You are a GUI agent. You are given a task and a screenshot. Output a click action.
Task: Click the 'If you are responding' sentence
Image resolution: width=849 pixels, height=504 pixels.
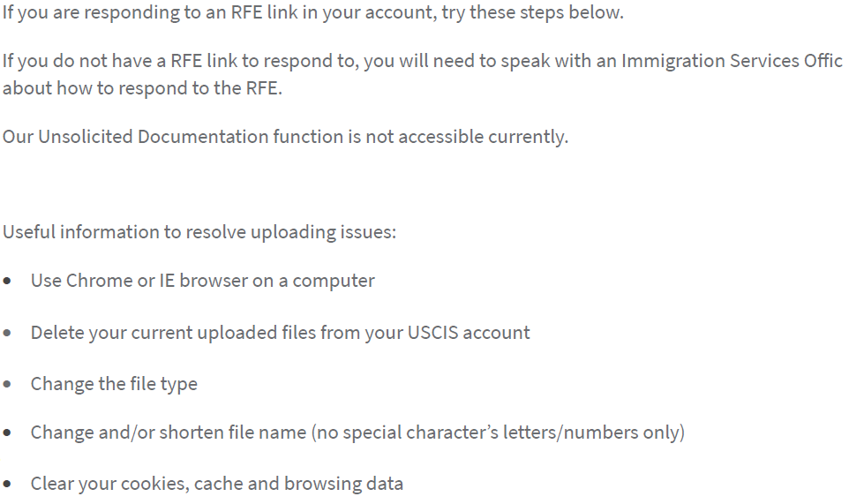pyautogui.click(x=313, y=11)
